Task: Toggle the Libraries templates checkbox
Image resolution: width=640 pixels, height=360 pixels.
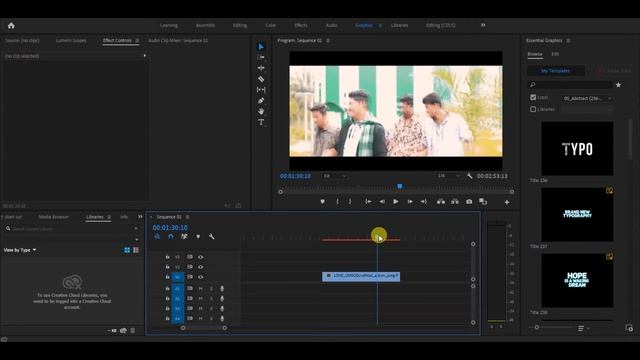Action: [x=533, y=109]
